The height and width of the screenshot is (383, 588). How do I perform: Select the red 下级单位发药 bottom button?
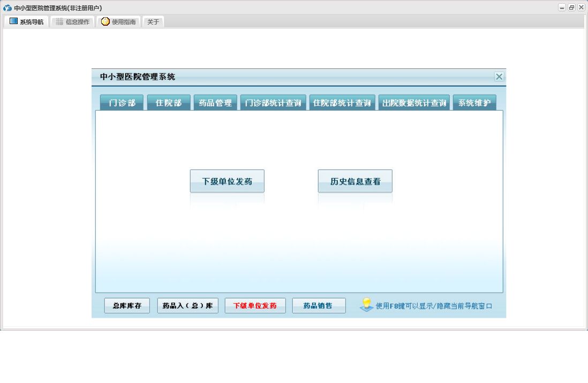(x=255, y=305)
